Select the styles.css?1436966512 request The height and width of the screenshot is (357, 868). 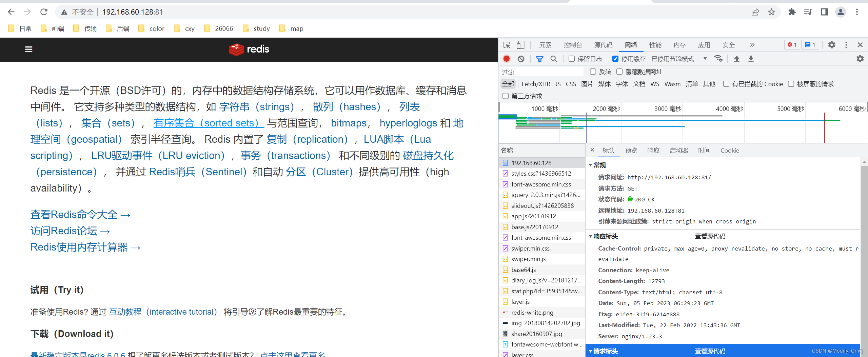click(x=542, y=174)
